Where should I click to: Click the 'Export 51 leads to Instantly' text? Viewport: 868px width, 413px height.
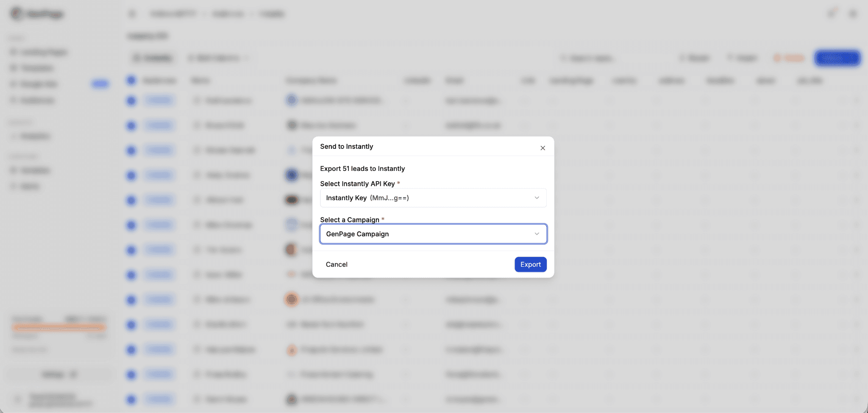362,169
